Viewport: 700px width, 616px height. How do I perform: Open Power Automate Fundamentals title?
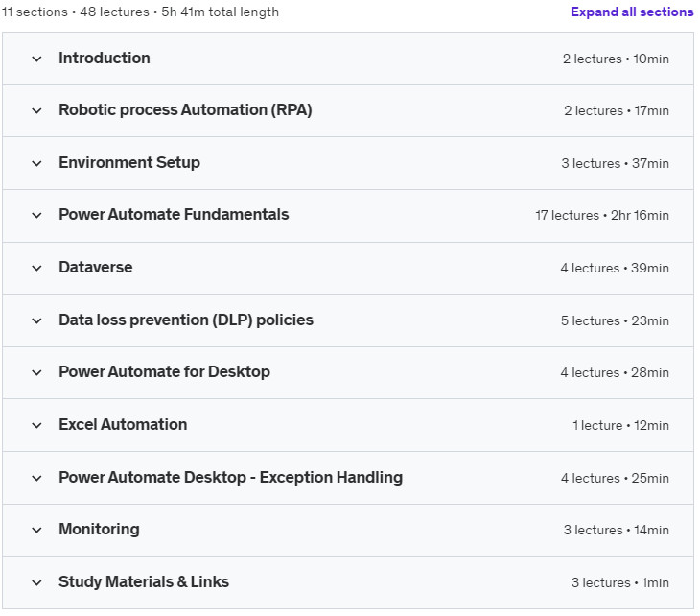[x=174, y=214]
